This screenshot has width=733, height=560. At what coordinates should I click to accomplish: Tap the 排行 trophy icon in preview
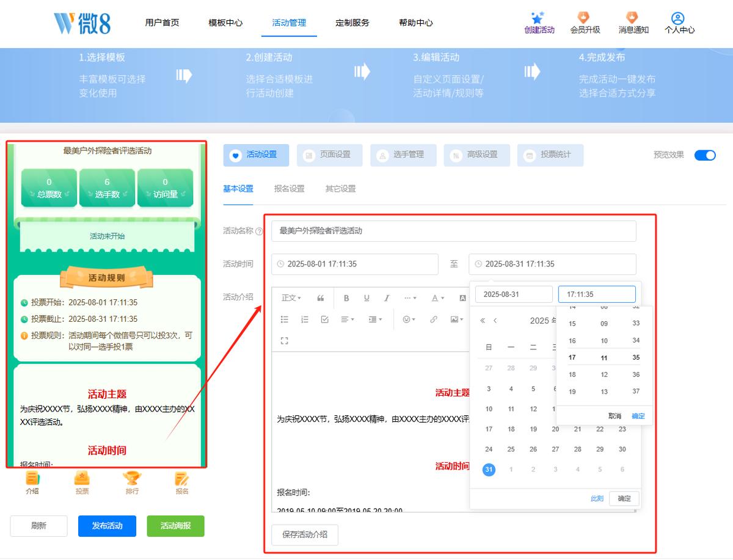pyautogui.click(x=132, y=482)
